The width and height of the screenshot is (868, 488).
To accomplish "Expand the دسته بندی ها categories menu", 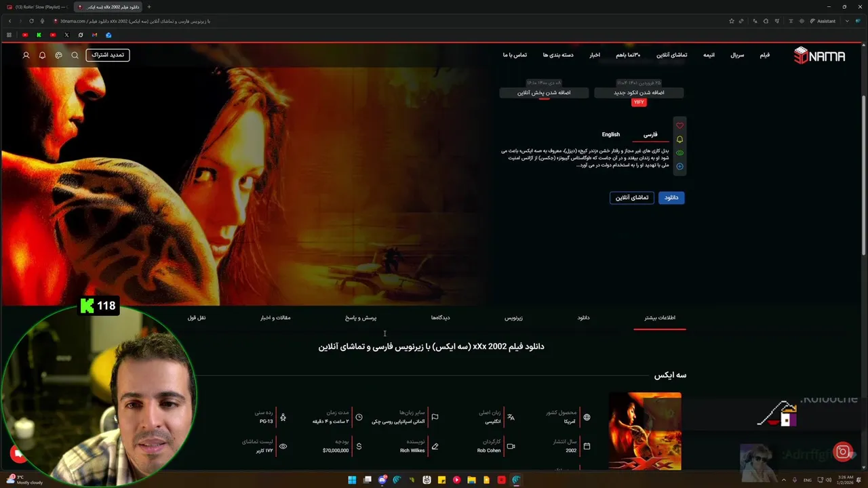I will (x=558, y=55).
